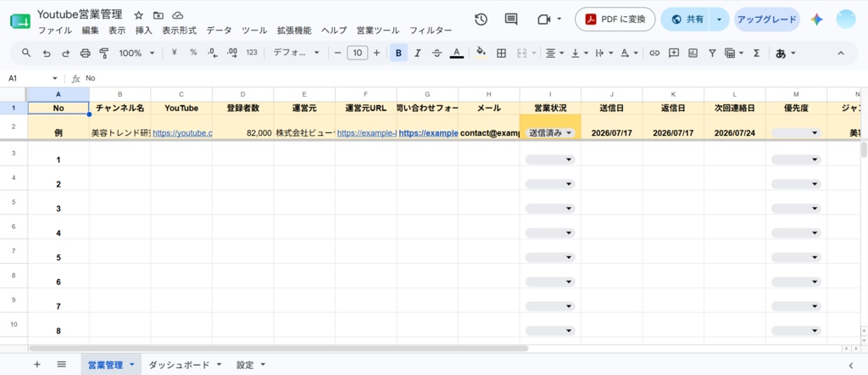Open share options dropdown arrow
The height and width of the screenshot is (375, 868).
[719, 20]
